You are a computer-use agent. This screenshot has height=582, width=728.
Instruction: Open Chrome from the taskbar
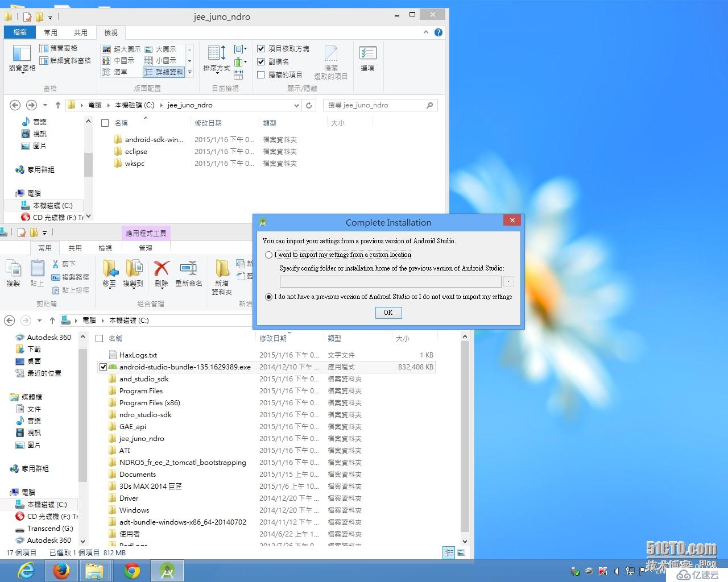pos(132,570)
